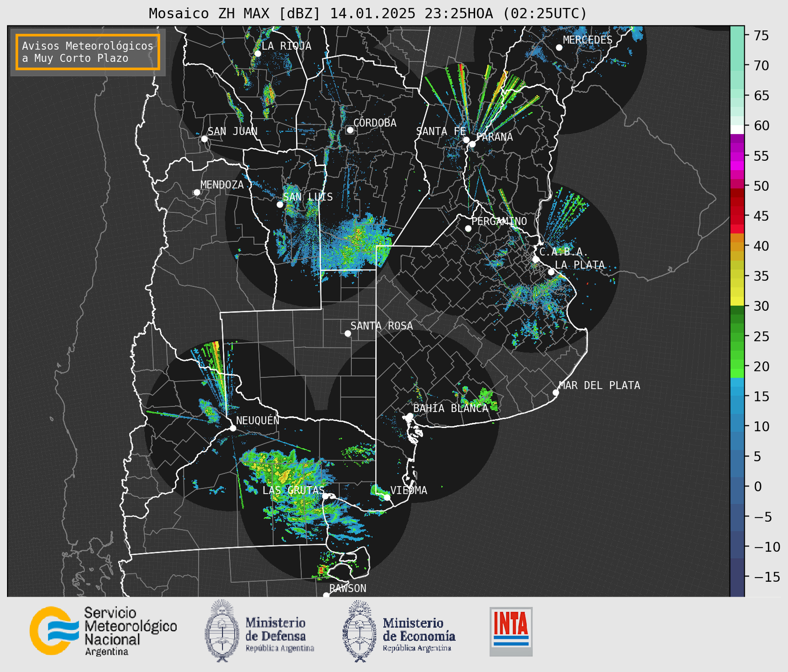Click the CÓRDOBA city marker dot
The height and width of the screenshot is (672, 788).
coord(350,130)
